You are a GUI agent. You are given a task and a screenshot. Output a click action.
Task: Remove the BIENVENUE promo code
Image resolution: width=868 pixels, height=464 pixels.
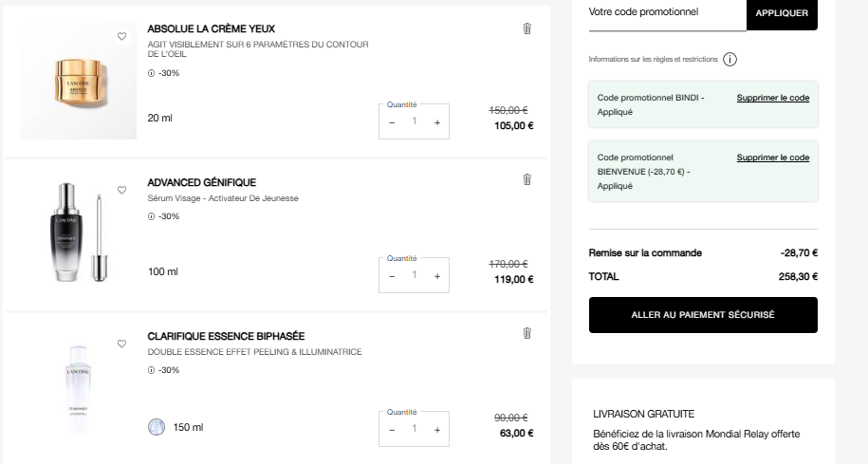(773, 158)
